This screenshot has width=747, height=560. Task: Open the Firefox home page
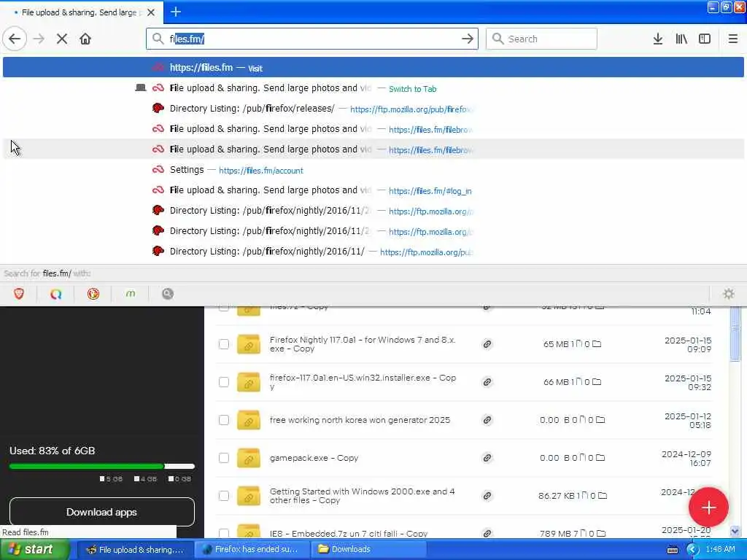click(85, 39)
